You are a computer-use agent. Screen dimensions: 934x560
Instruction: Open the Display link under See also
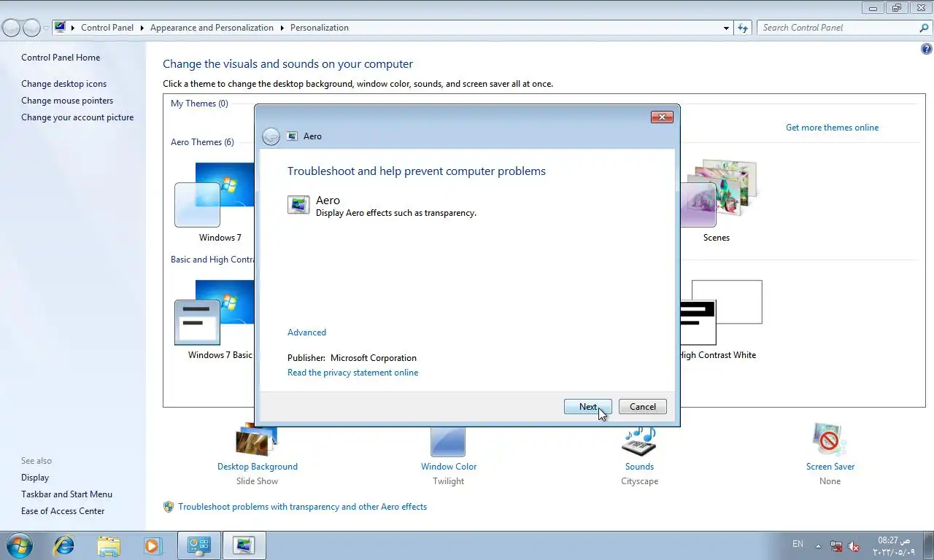tap(35, 478)
